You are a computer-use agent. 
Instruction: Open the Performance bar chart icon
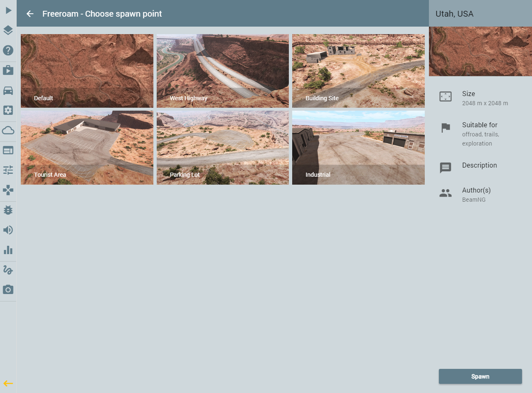8,250
